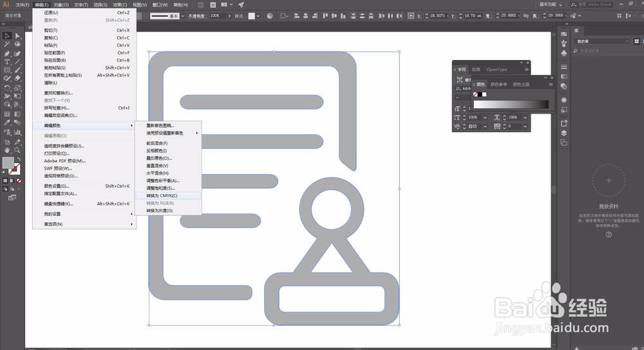This screenshot has height=350, width=644.
Task: Click the gray Fill color swatch in toolbox
Action: pyautogui.click(x=8, y=163)
